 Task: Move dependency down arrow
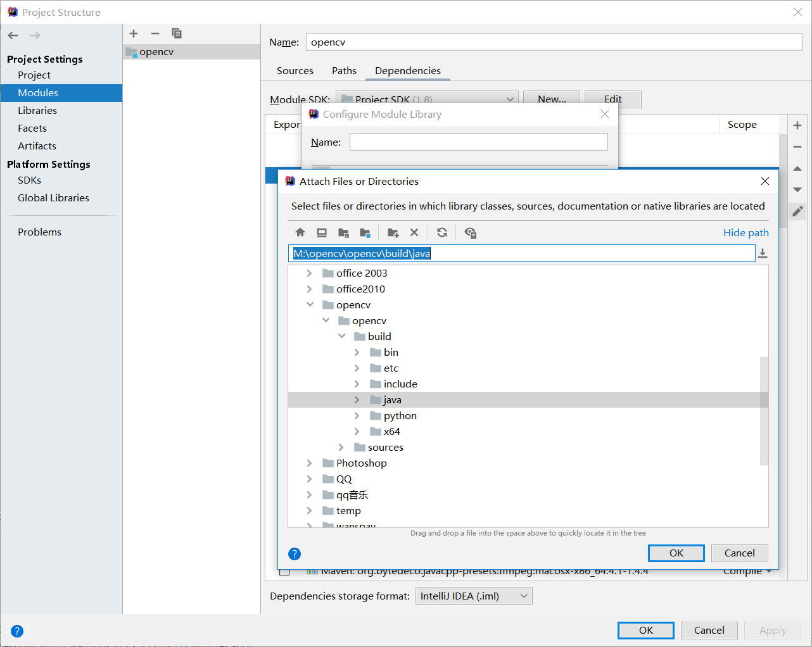point(797,190)
